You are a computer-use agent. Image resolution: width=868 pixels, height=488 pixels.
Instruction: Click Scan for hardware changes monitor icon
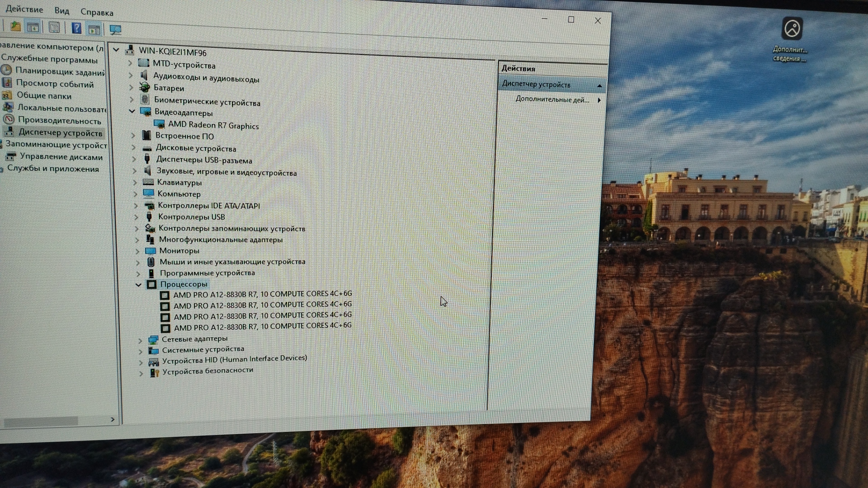click(115, 30)
